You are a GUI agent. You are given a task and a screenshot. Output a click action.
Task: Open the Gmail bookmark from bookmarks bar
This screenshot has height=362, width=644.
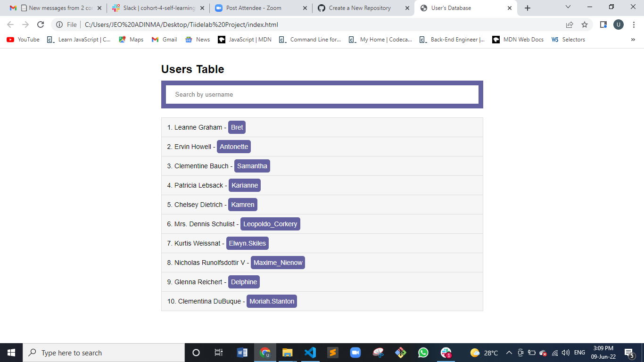[x=164, y=40]
